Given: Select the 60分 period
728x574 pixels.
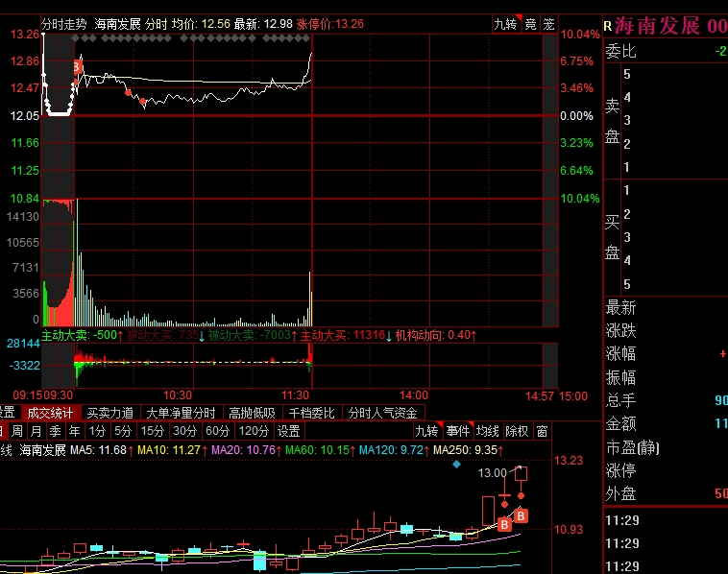Looking at the screenshot, I should [x=218, y=431].
